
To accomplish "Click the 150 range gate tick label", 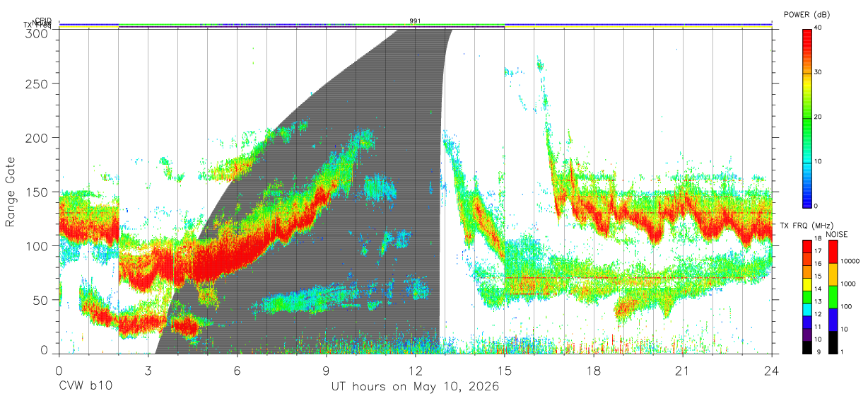I will [38, 192].
